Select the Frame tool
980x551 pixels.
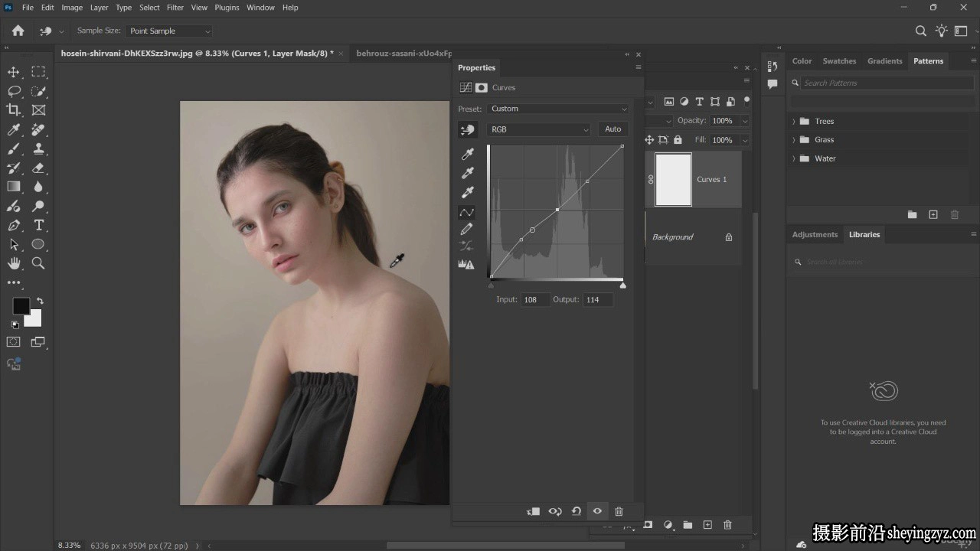click(38, 110)
